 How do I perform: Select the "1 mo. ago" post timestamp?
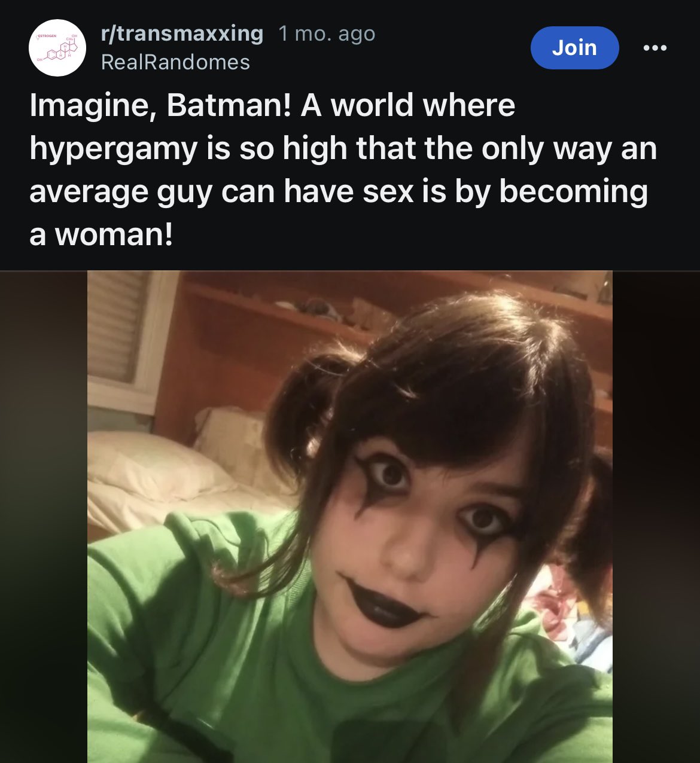(x=327, y=33)
